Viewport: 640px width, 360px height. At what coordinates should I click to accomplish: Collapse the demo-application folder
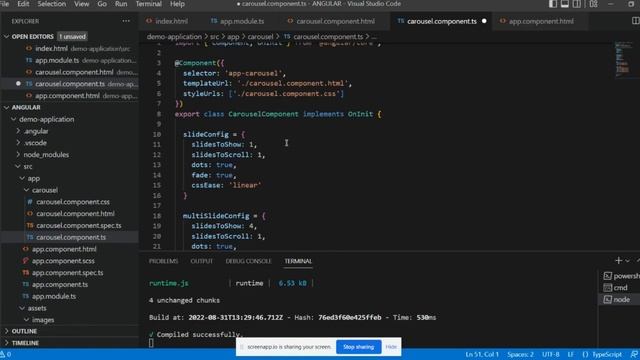tap(47, 119)
